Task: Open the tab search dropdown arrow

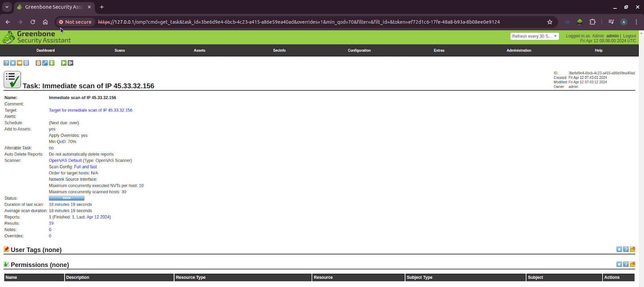Action: click(x=7, y=7)
